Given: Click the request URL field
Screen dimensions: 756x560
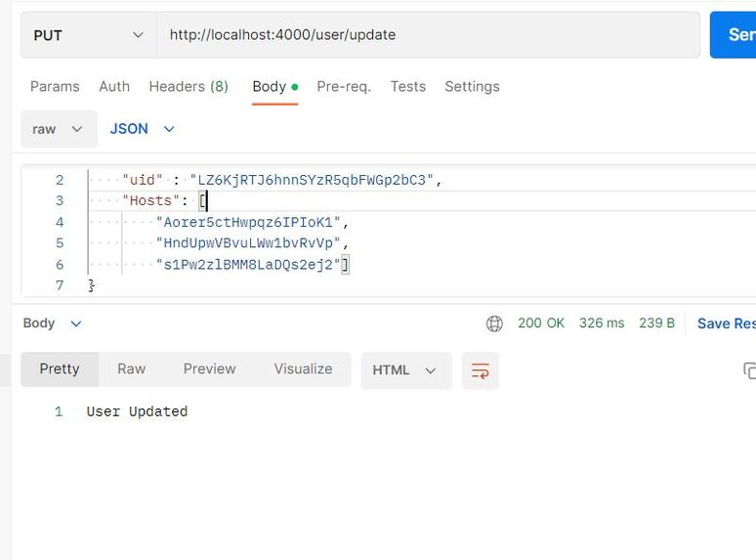Looking at the screenshot, I should pyautogui.click(x=428, y=35).
